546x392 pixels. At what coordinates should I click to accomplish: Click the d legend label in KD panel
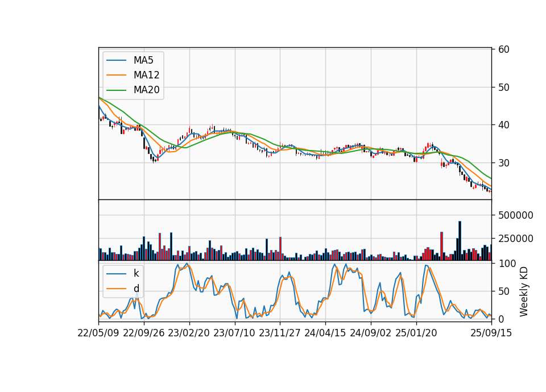pos(136,289)
